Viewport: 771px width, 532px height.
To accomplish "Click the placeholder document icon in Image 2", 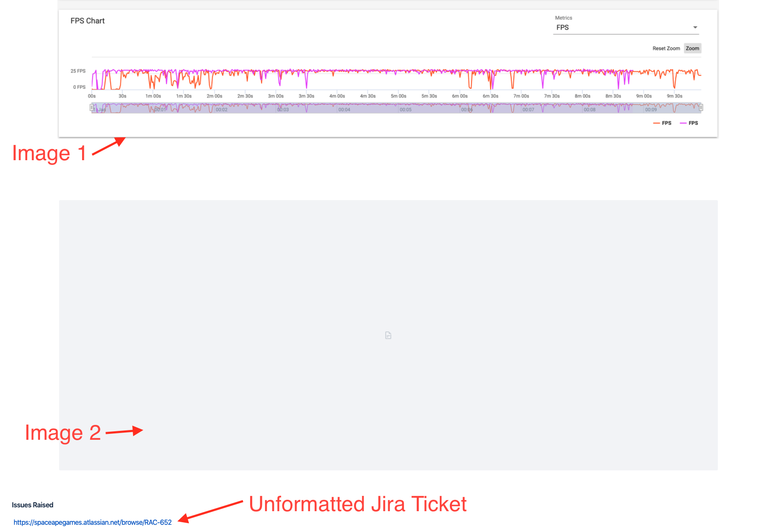I will click(x=388, y=336).
